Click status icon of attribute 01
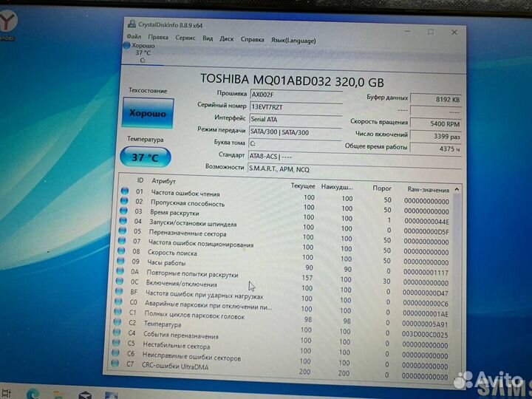Screen dimensions: 532x399 point(125,191)
